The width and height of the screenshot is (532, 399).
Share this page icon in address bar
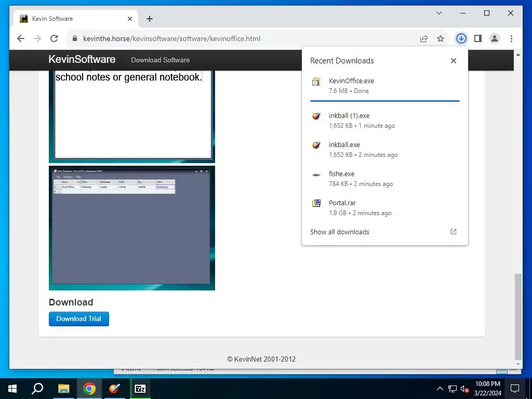(424, 38)
